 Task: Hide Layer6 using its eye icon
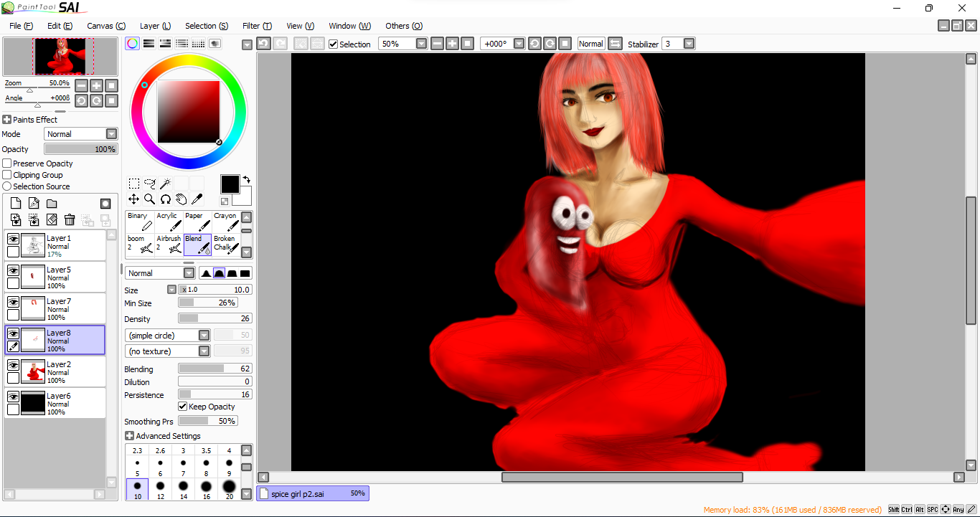(x=13, y=397)
